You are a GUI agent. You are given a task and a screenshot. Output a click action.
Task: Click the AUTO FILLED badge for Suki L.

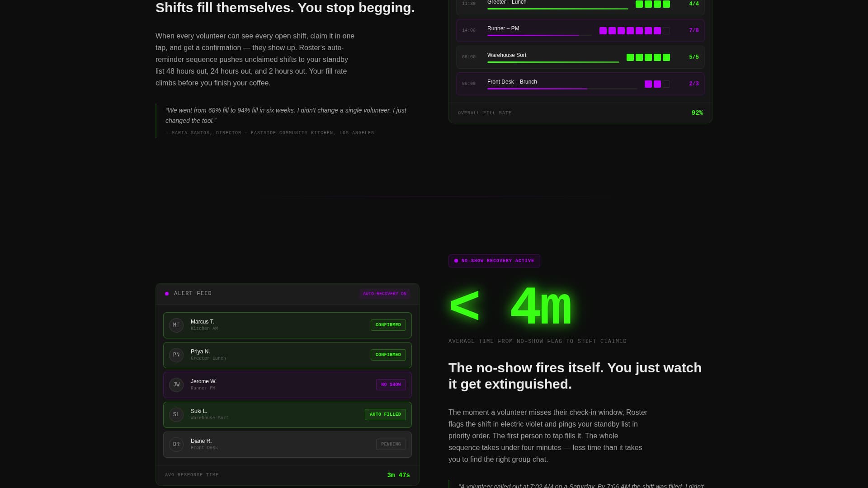385,414
